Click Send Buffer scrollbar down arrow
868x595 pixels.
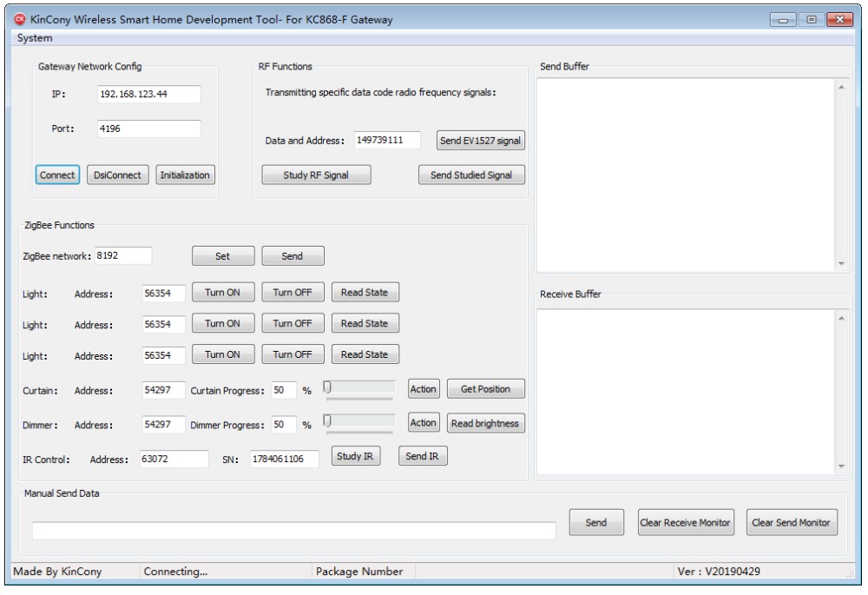coord(840,263)
